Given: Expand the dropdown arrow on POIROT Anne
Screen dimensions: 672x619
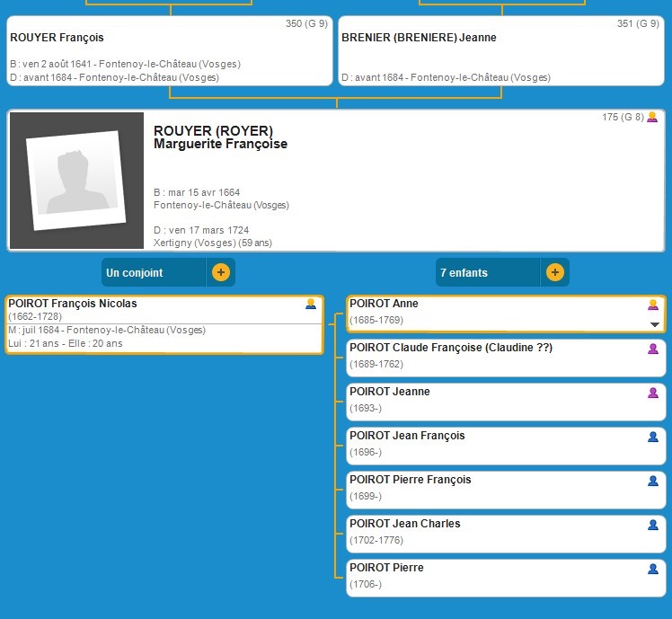Looking at the screenshot, I should click(x=655, y=324).
